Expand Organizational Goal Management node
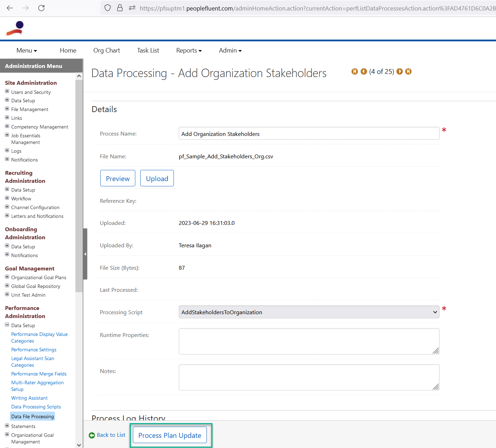 pyautogui.click(x=7, y=434)
